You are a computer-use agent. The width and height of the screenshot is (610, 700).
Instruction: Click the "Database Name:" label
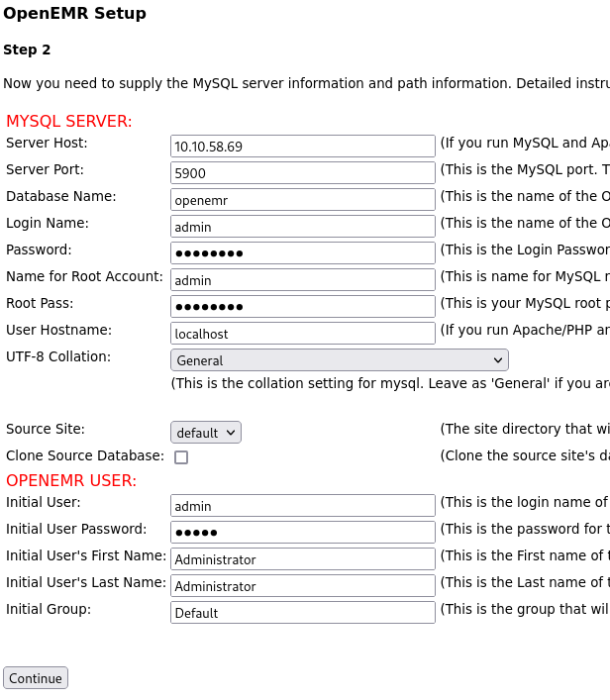(61, 196)
